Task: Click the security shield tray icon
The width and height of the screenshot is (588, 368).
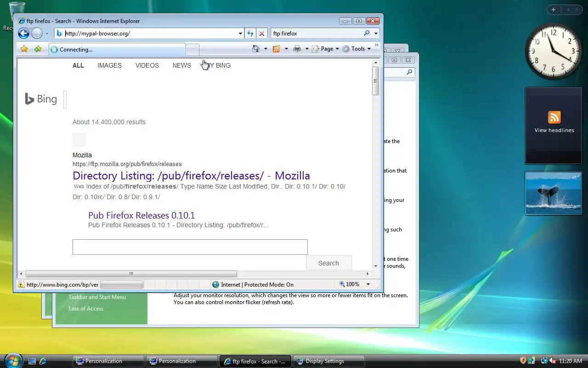Action: tap(523, 361)
